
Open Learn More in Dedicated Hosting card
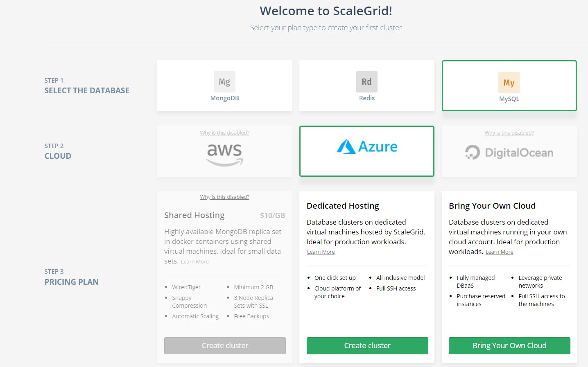321,252
